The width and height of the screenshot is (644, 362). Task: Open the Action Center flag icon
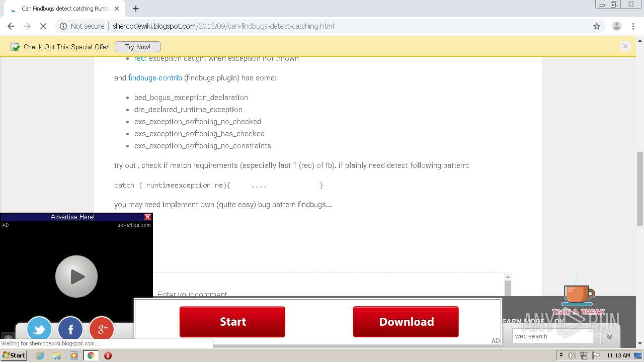tap(595, 355)
